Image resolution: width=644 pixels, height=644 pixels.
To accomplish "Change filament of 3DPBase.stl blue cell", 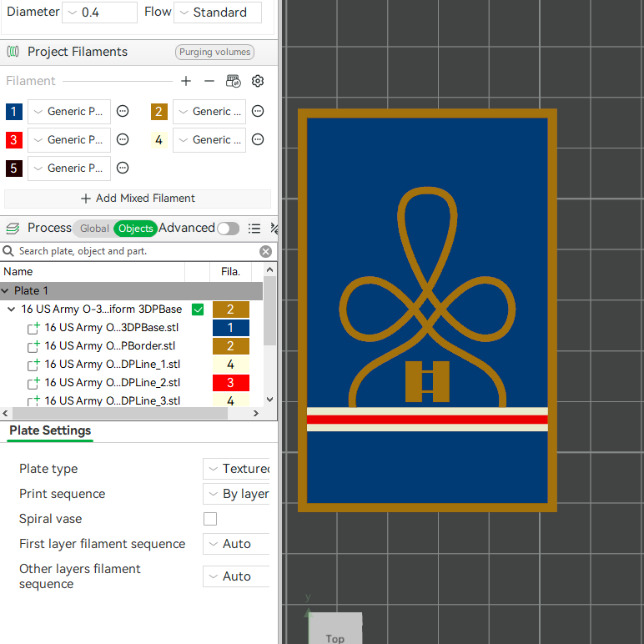I will pos(231,328).
